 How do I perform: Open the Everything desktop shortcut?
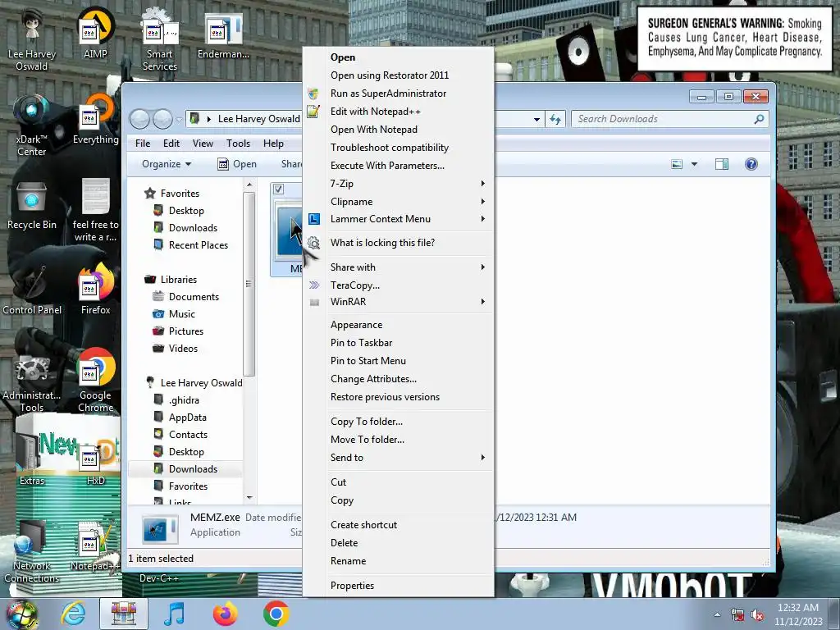click(95, 120)
